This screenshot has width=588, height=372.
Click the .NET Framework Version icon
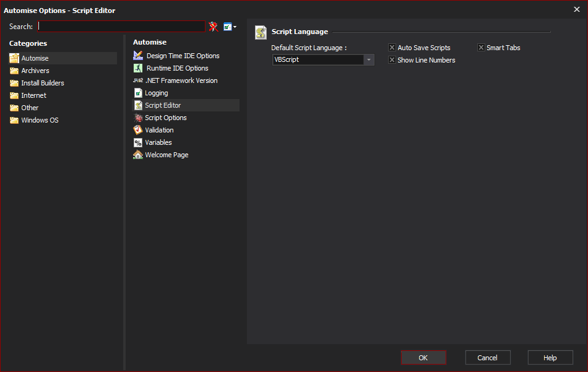[x=138, y=80]
